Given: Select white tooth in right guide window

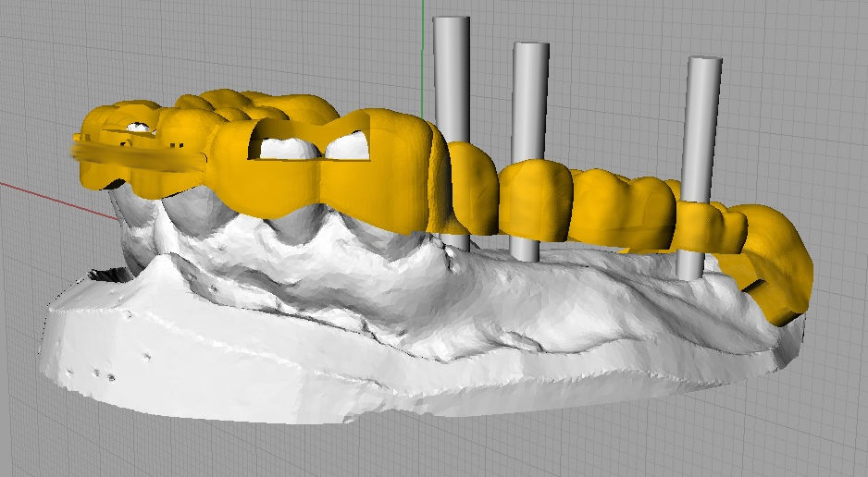Looking at the screenshot, I should click(349, 143).
